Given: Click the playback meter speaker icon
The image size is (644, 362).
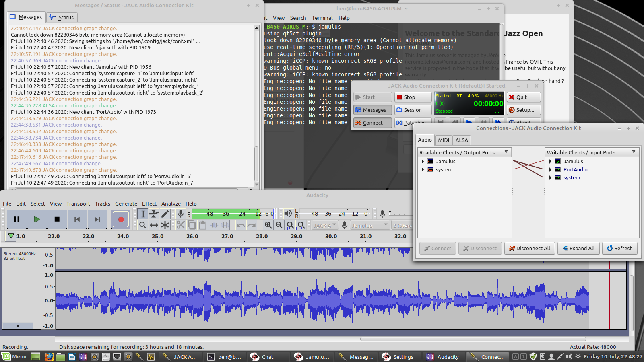Looking at the screenshot, I should point(288,214).
